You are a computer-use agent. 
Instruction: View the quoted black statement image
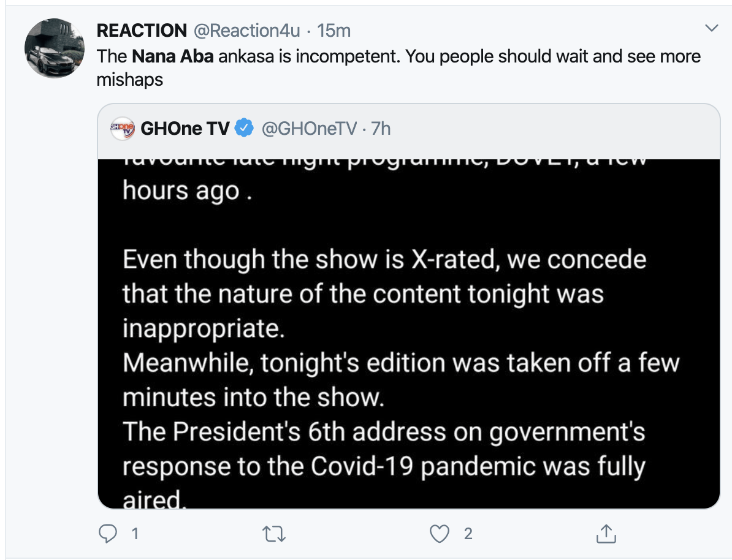point(408,334)
